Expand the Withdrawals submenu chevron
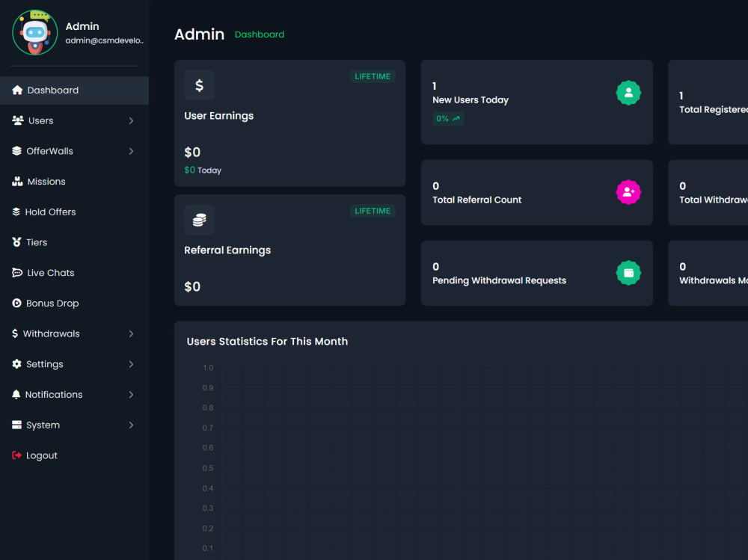This screenshot has height=560, width=748. [131, 334]
